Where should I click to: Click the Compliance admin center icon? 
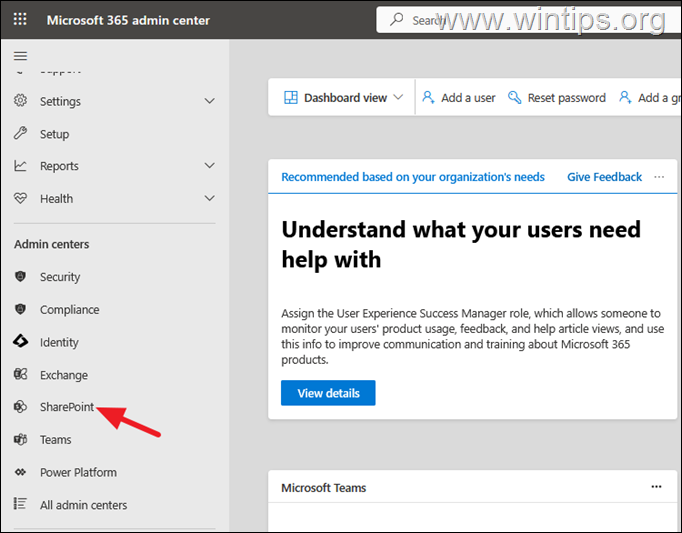coord(21,310)
